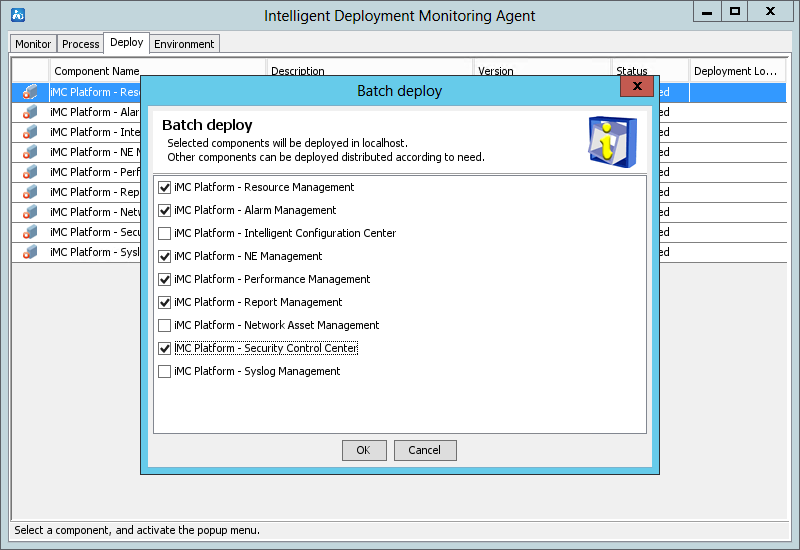Click the Security Control row component icon
The image size is (800, 550).
click(x=30, y=232)
